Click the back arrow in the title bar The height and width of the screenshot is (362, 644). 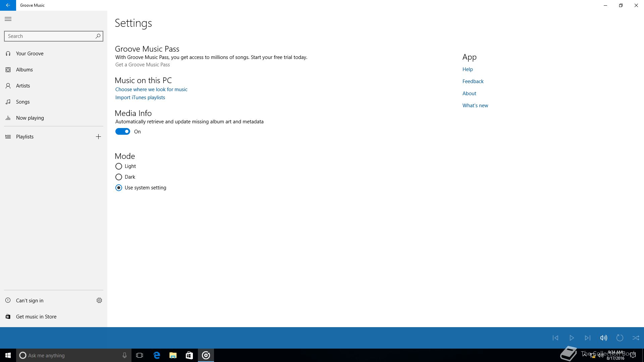pos(8,5)
